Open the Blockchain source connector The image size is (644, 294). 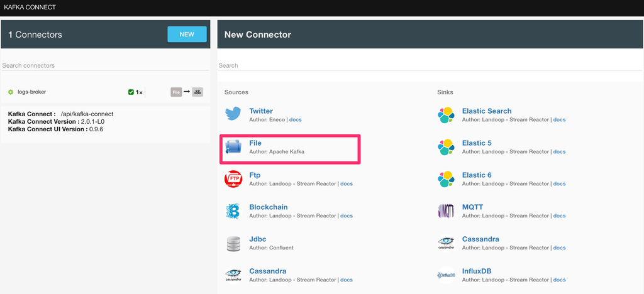[268, 207]
